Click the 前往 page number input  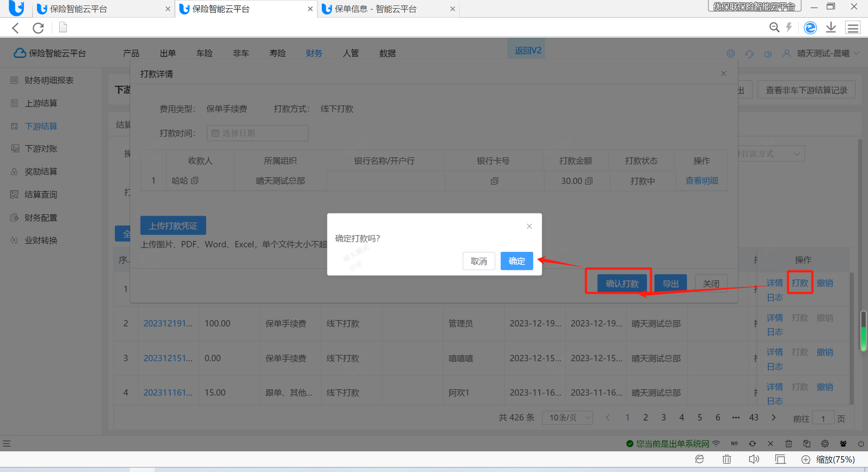click(823, 419)
